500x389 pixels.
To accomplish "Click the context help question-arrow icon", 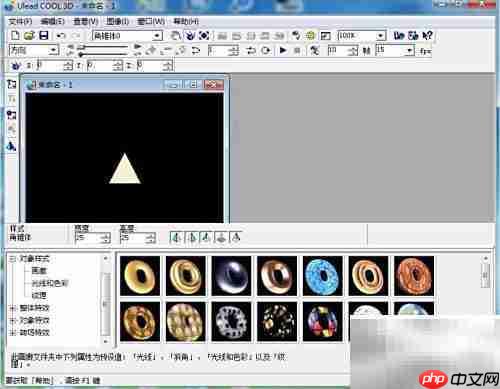I will [x=427, y=35].
